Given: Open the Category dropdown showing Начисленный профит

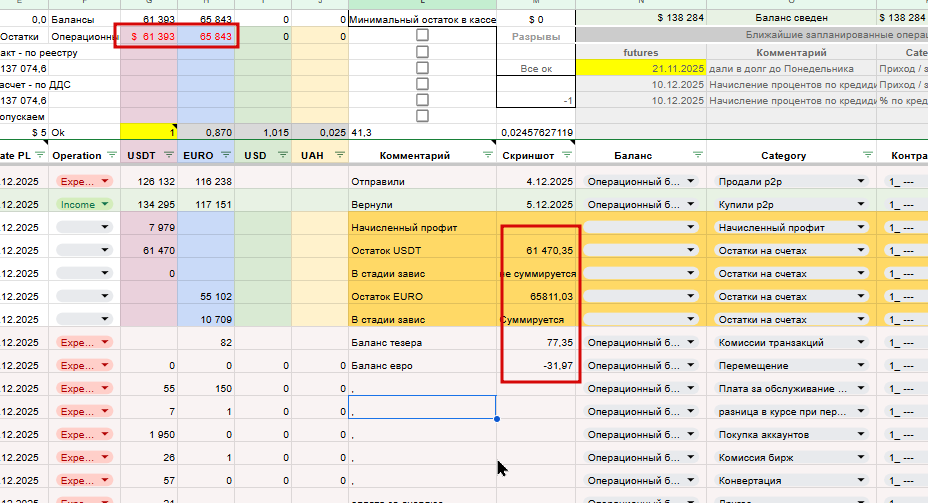Looking at the screenshot, I should click(791, 227).
